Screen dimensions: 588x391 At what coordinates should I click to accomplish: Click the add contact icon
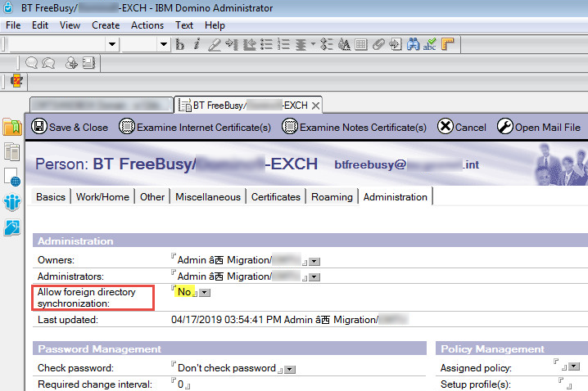point(71,62)
